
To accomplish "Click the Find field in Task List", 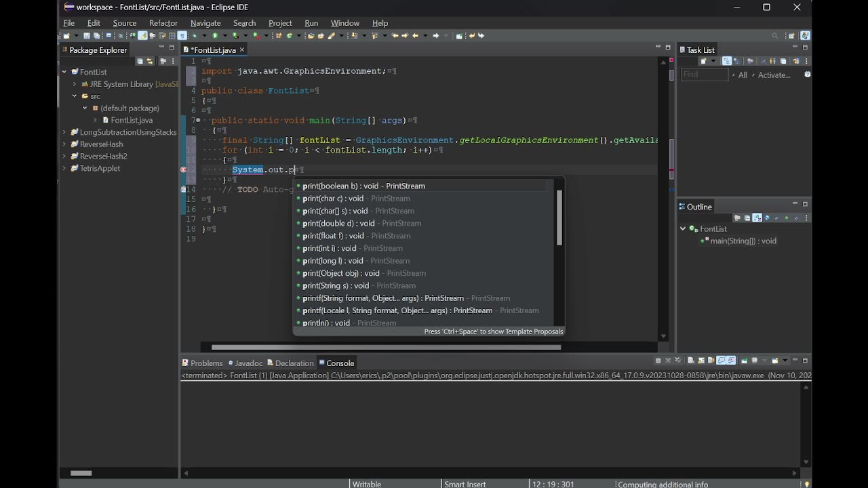I will (x=705, y=75).
